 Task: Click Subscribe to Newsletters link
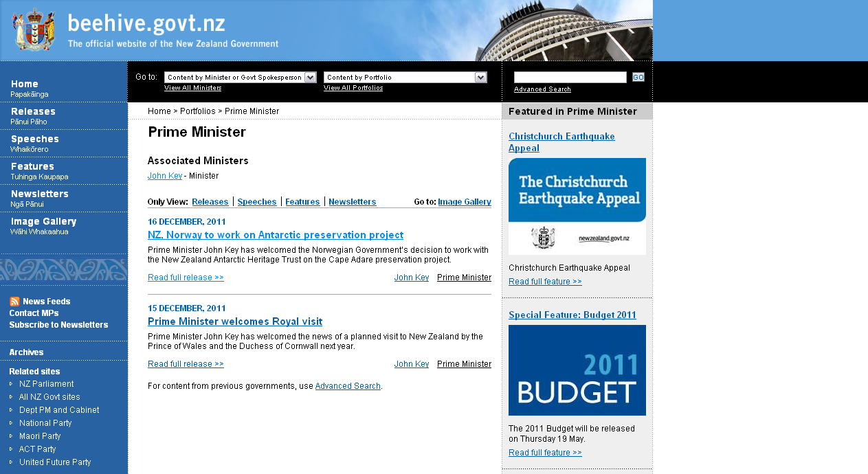[x=58, y=325]
